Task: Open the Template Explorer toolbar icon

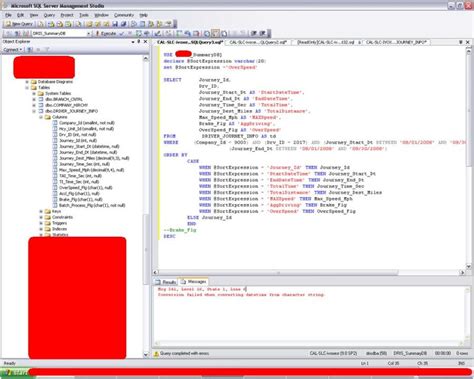Action: pos(160,24)
